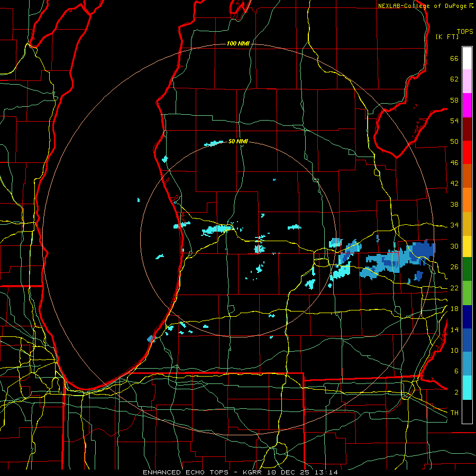
Task: Click the 50 NMI range ring label
Action: [x=238, y=141]
